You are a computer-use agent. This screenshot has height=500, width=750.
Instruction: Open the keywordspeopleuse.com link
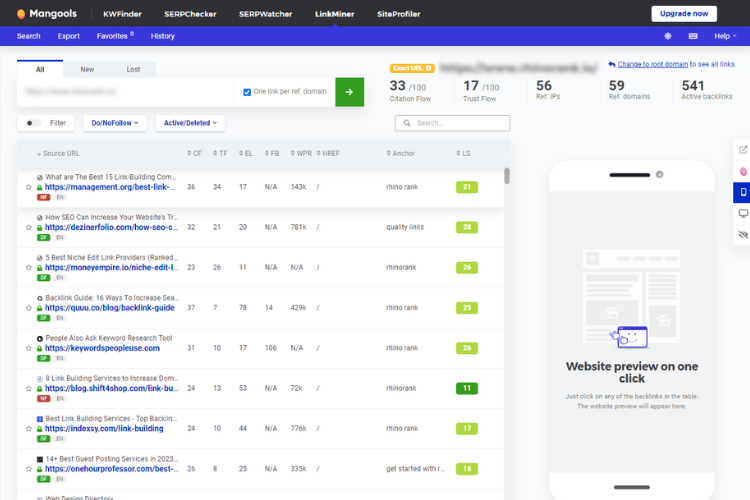coord(102,348)
